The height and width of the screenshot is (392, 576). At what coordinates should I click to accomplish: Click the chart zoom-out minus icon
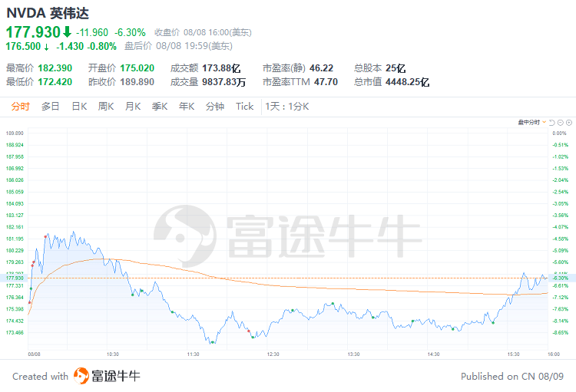560,123
